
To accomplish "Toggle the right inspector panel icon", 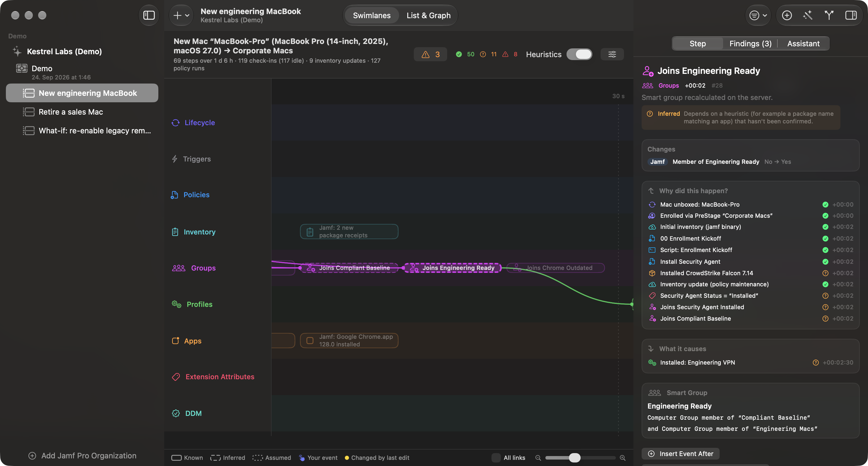I will click(851, 15).
